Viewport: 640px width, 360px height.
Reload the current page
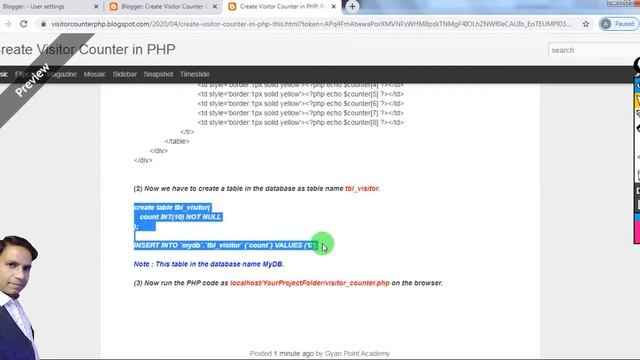(24, 24)
